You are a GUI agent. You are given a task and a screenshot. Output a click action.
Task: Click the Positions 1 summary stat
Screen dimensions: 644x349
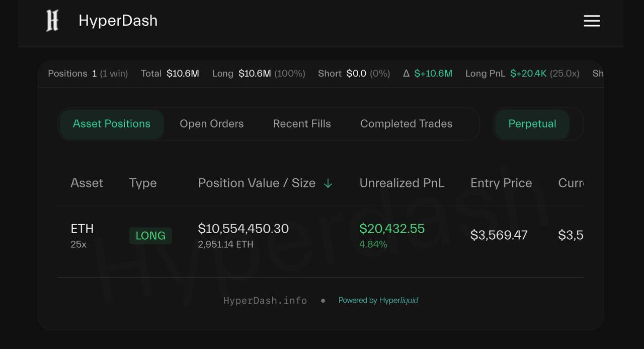[x=88, y=74]
